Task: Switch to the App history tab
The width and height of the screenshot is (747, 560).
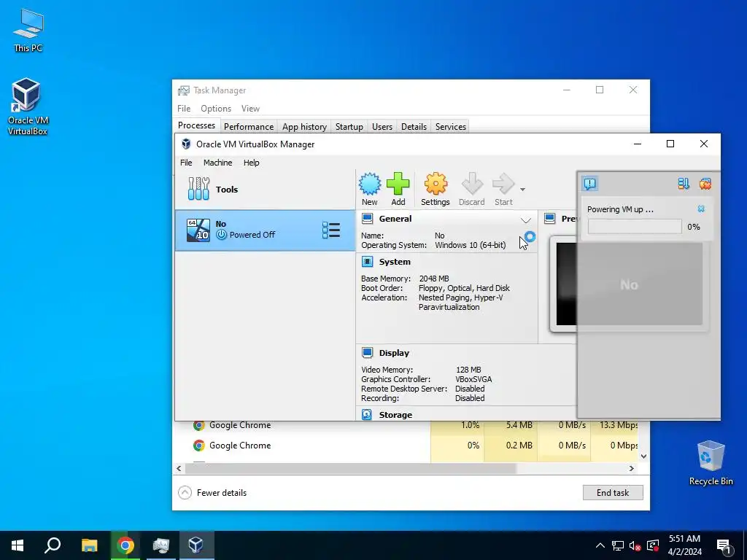Action: coord(304,127)
